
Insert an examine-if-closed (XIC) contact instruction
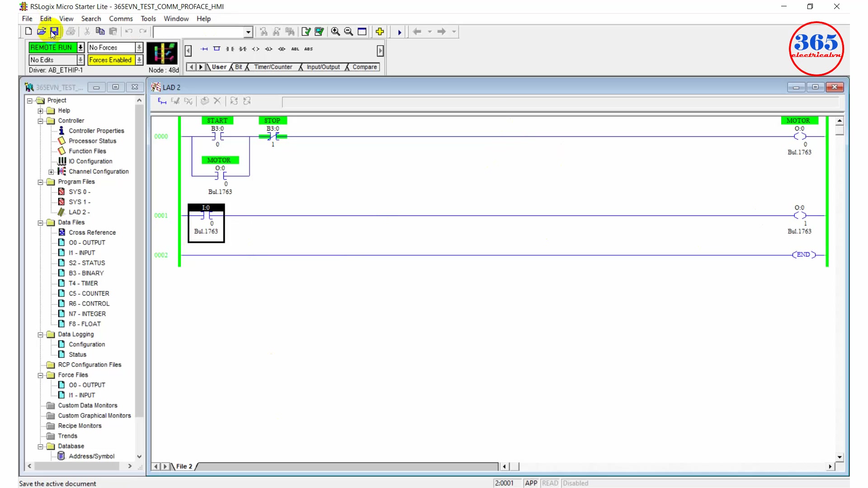tap(230, 49)
